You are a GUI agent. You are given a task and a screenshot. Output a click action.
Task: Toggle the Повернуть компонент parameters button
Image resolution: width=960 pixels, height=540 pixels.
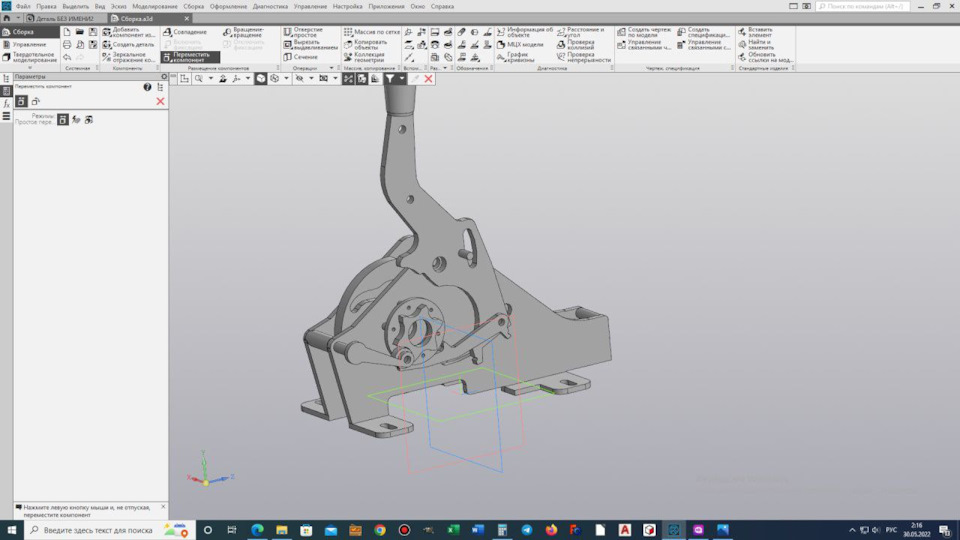(x=36, y=101)
